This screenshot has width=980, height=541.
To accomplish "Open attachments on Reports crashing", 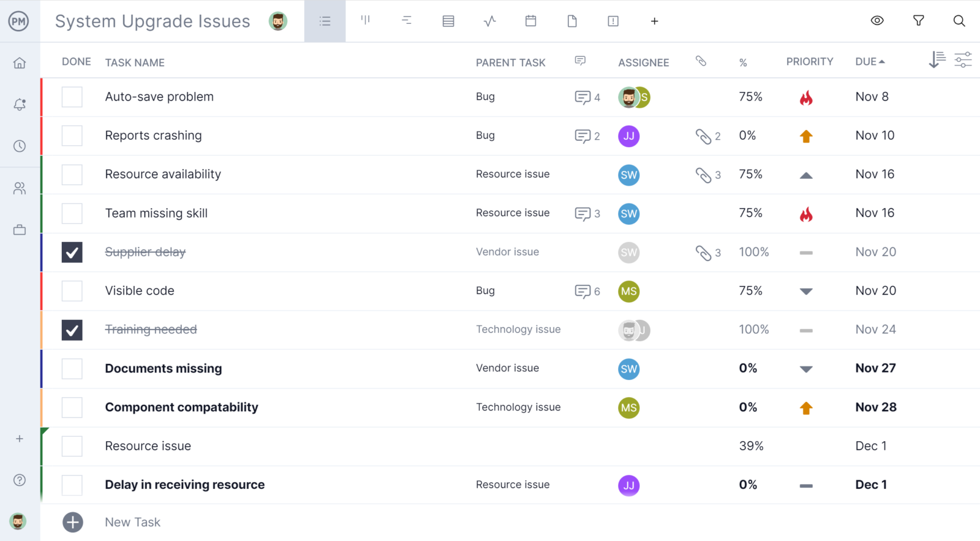I will 707,136.
